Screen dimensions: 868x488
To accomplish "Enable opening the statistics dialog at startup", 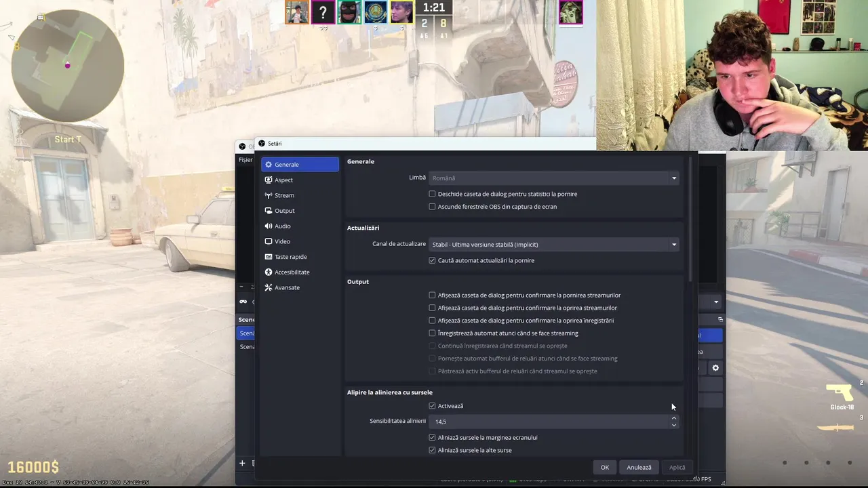I will coord(432,194).
